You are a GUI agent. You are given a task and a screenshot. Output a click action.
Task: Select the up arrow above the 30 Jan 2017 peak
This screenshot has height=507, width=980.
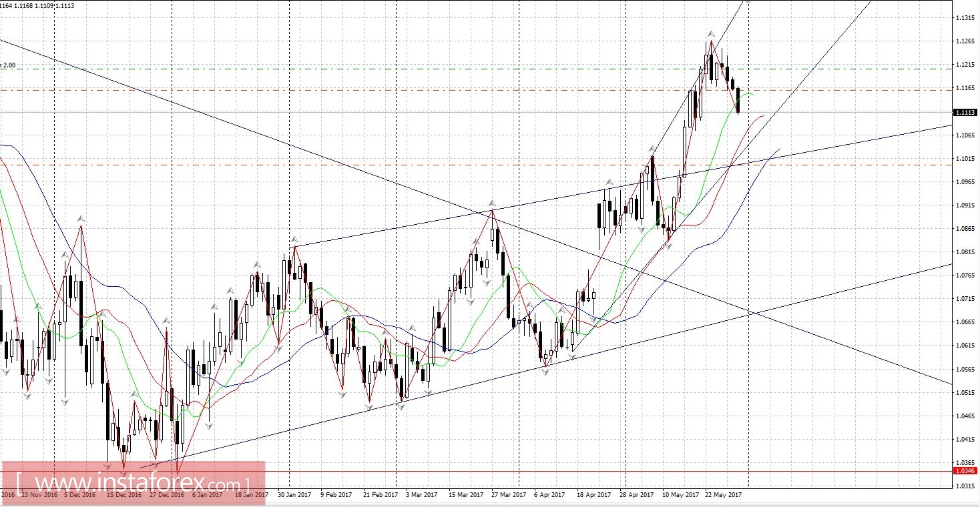294,239
